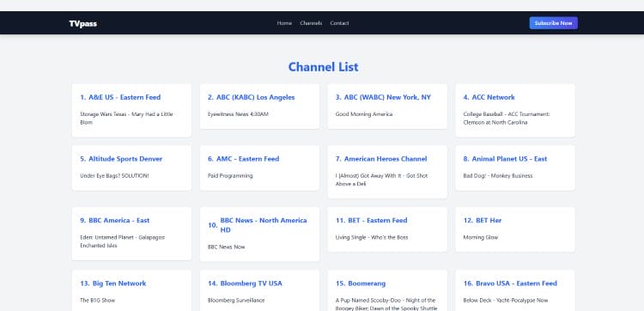Open the Big Ten Network channel
The image size is (644, 311).
point(119,284)
